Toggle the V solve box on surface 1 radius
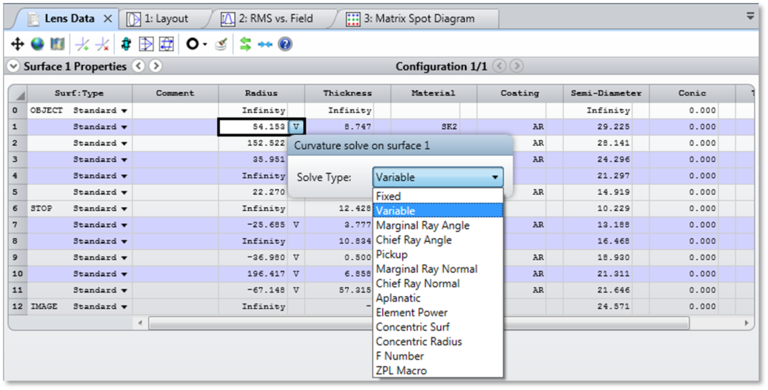 tap(296, 127)
